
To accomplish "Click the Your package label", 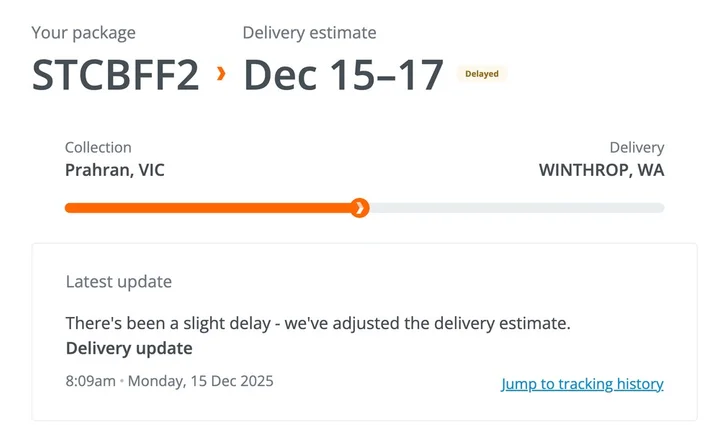I will click(83, 33).
